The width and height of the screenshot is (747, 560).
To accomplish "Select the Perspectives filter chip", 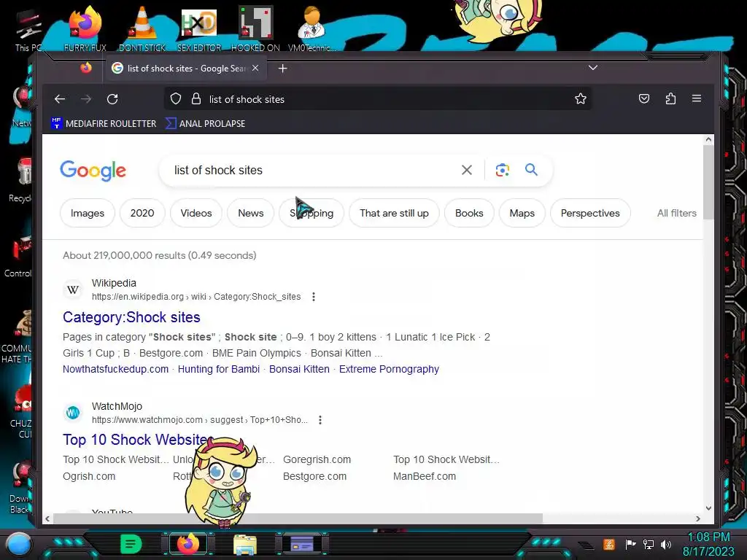I will click(x=590, y=214).
